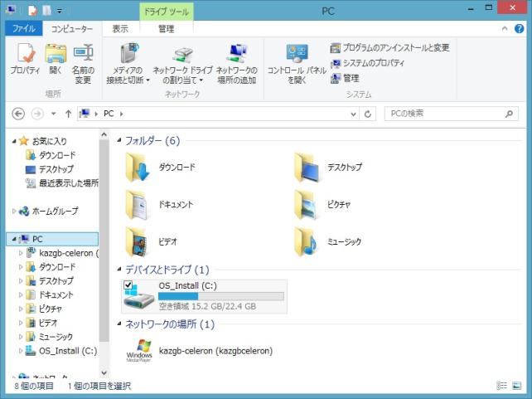Click the PC breadcrumb in address bar
The width and height of the screenshot is (532, 399).
pyautogui.click(x=109, y=114)
